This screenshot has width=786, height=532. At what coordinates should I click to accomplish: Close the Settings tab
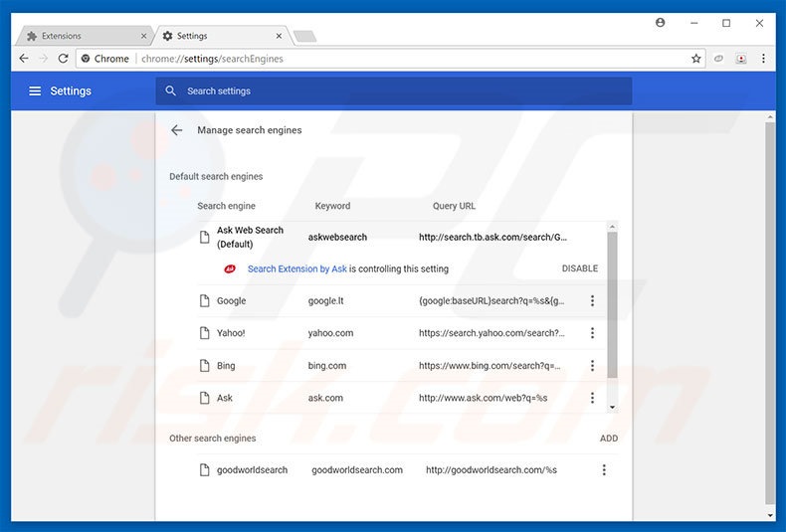pos(279,36)
